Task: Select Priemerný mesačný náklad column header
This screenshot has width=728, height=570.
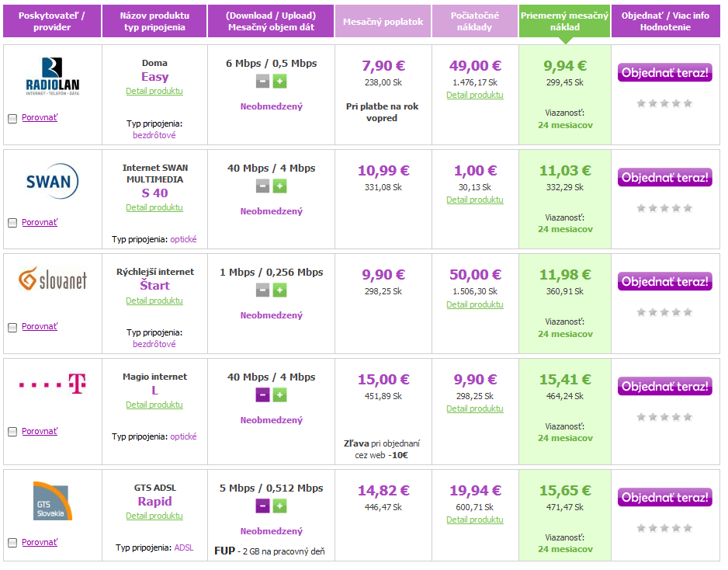Action: coord(564,22)
